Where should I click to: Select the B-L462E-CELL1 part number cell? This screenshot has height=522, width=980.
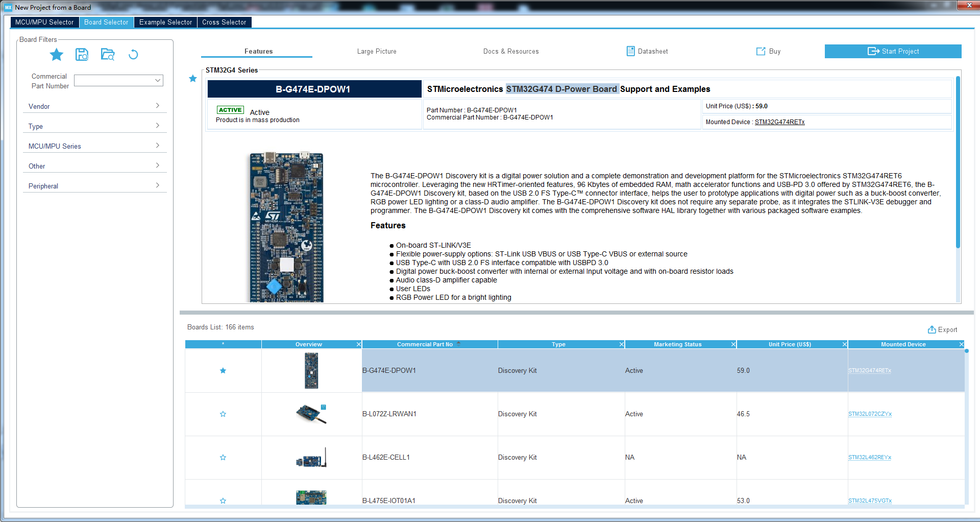[430, 457]
